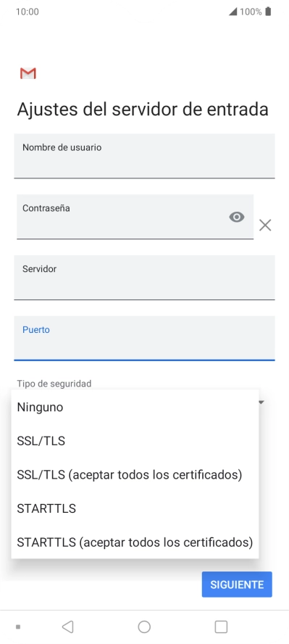
Task: Select Ninguno security option
Action: coord(135,407)
